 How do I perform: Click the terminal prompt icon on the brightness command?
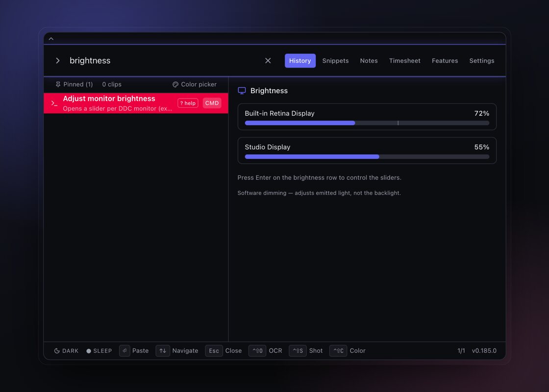[x=54, y=103]
